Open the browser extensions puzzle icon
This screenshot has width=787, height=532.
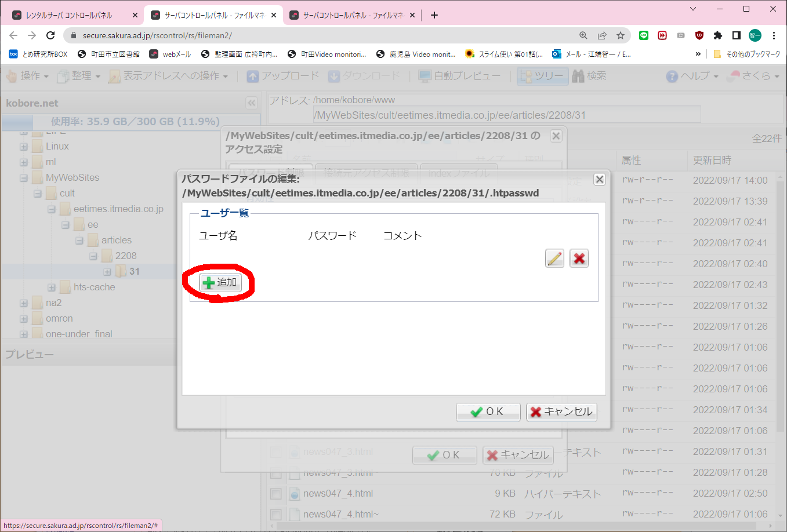coord(718,35)
